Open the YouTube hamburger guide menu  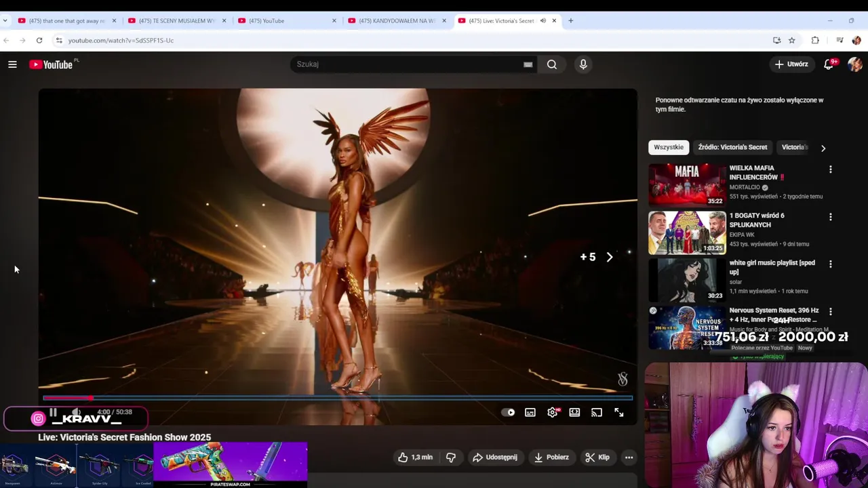12,64
